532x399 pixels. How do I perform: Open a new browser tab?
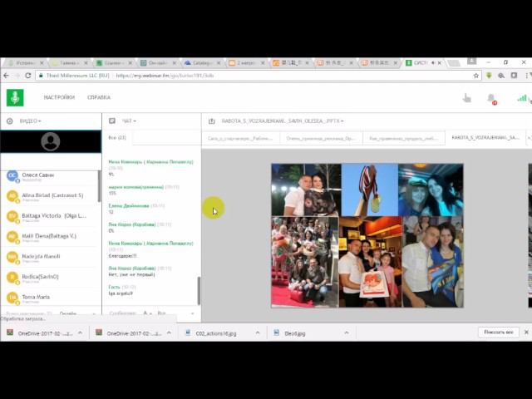(x=453, y=63)
